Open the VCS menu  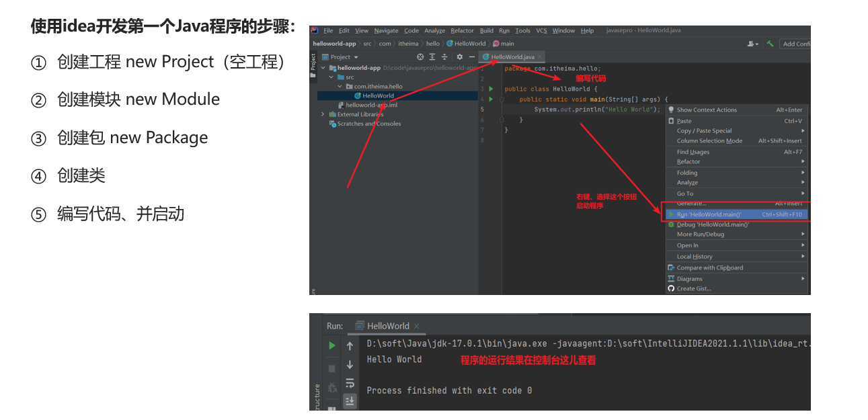[541, 30]
